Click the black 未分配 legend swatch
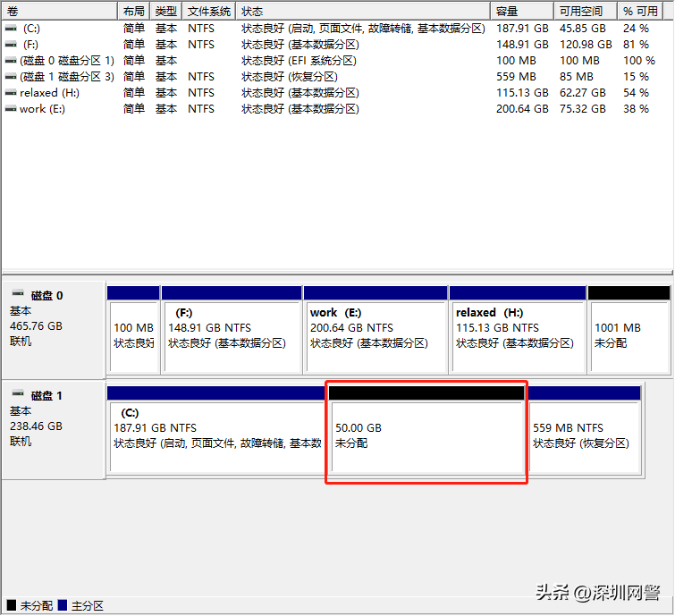675x616 pixels. (x=12, y=605)
